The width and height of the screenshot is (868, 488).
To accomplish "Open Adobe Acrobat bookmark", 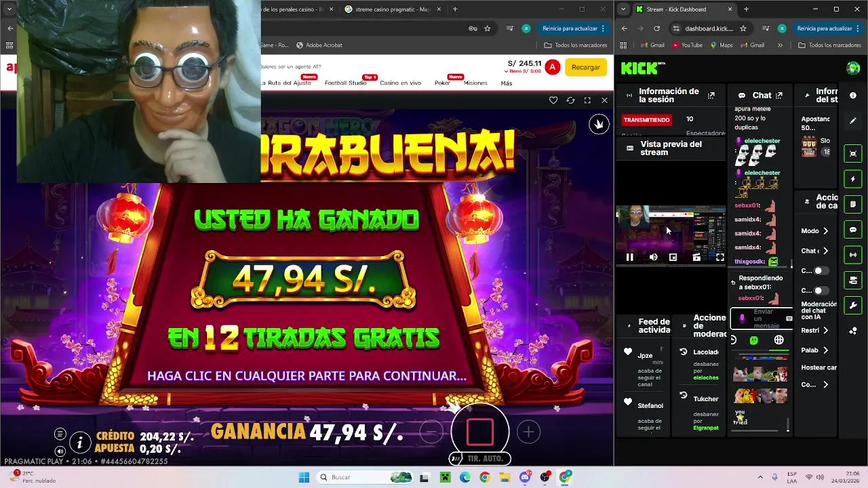I will coord(319,45).
